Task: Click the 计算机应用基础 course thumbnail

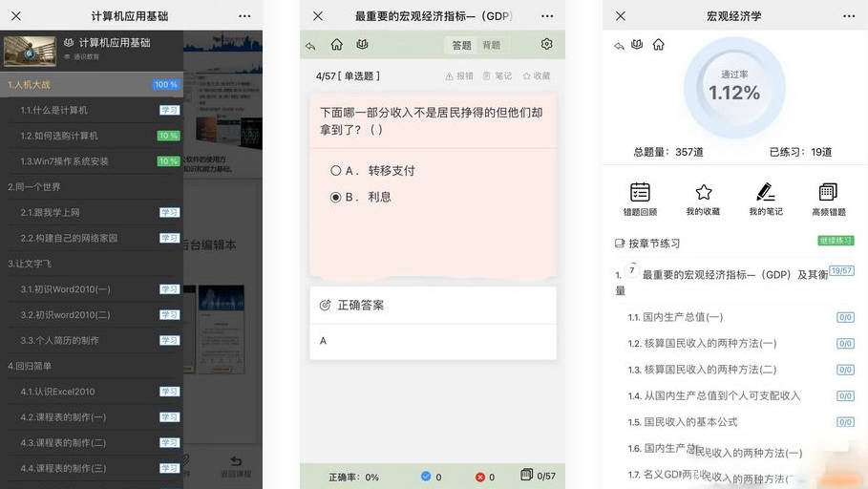Action: coord(30,51)
